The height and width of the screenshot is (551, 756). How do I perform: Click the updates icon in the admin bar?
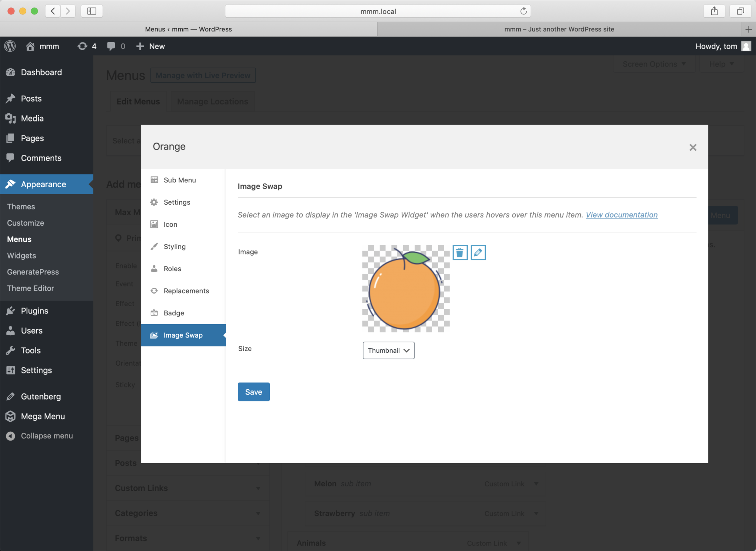82,46
